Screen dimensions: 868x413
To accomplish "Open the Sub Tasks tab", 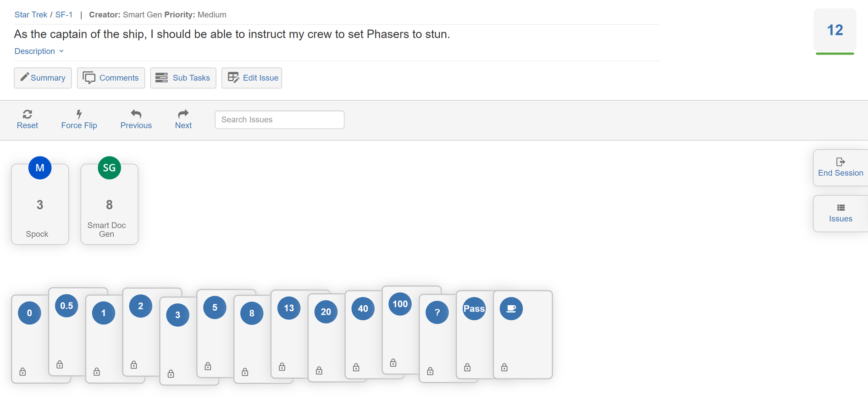I will tap(183, 78).
